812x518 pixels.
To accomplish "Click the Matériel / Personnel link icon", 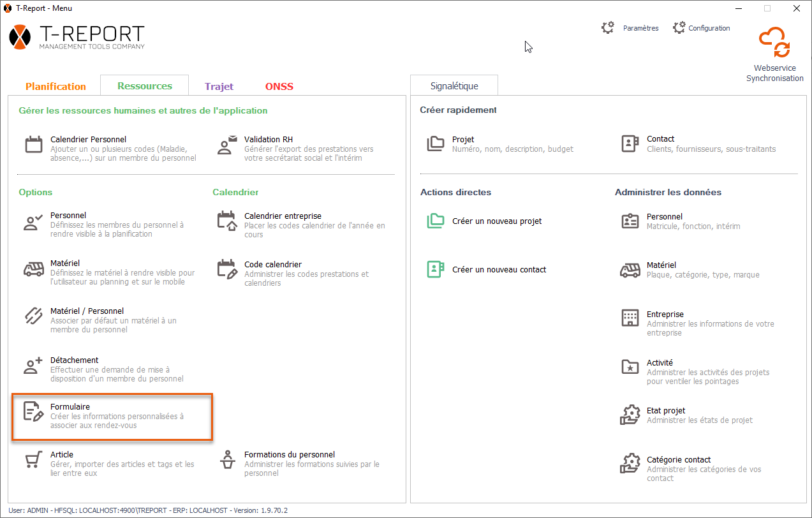I will tap(34, 316).
